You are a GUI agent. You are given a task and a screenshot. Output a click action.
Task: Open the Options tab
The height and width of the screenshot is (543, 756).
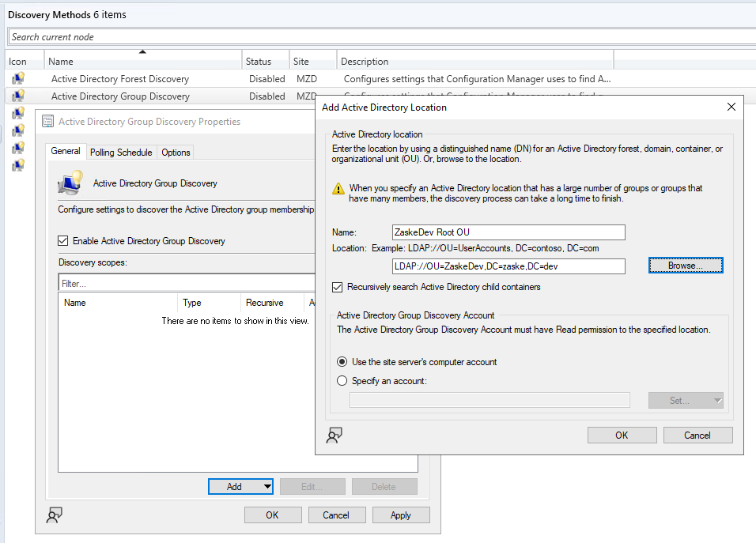[x=175, y=152]
